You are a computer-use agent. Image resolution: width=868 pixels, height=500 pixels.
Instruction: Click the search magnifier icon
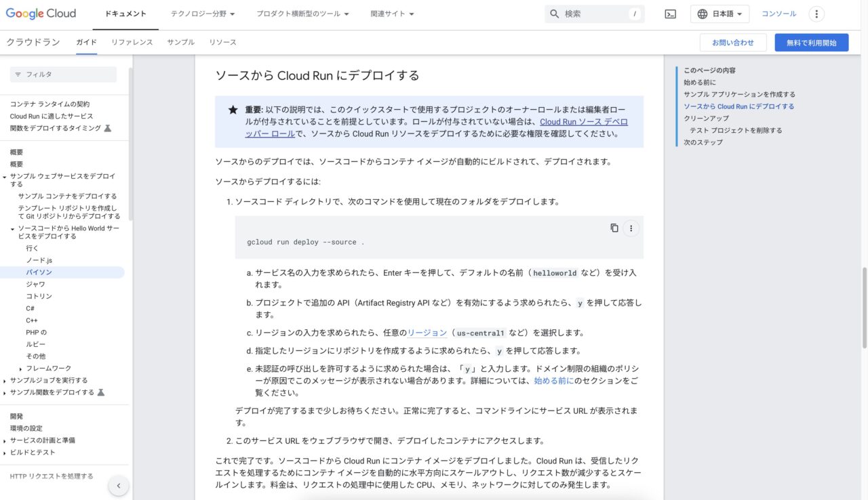coord(555,14)
